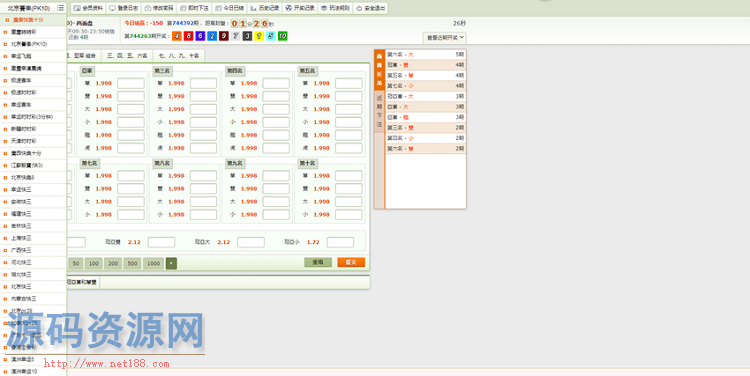Image resolution: width=750 pixels, height=376 pixels.
Task: Select 幸运飞艇 in the game sidebar
Action: [33, 56]
